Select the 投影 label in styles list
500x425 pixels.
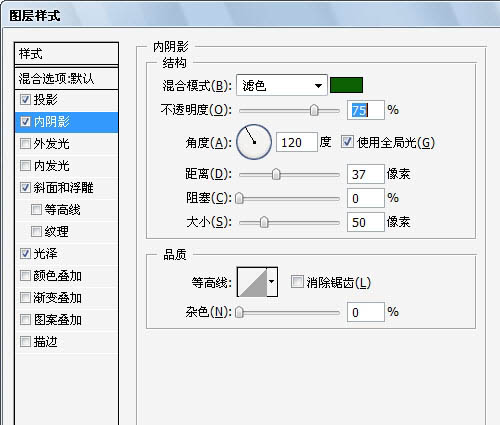click(x=45, y=99)
